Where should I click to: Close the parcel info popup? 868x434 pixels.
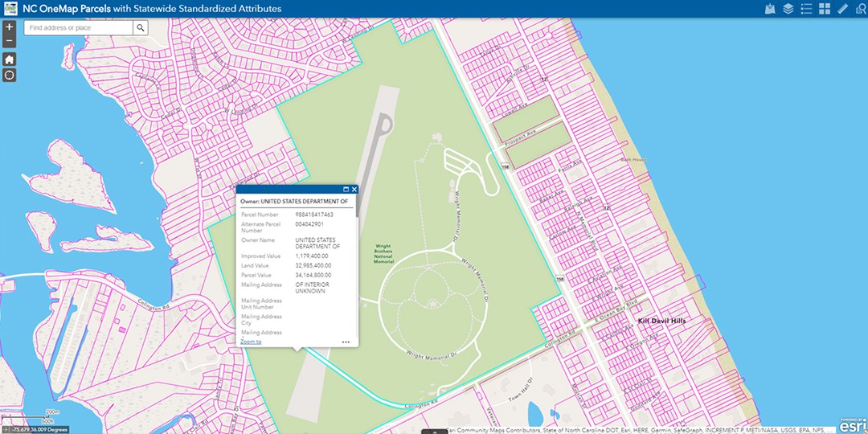(354, 190)
